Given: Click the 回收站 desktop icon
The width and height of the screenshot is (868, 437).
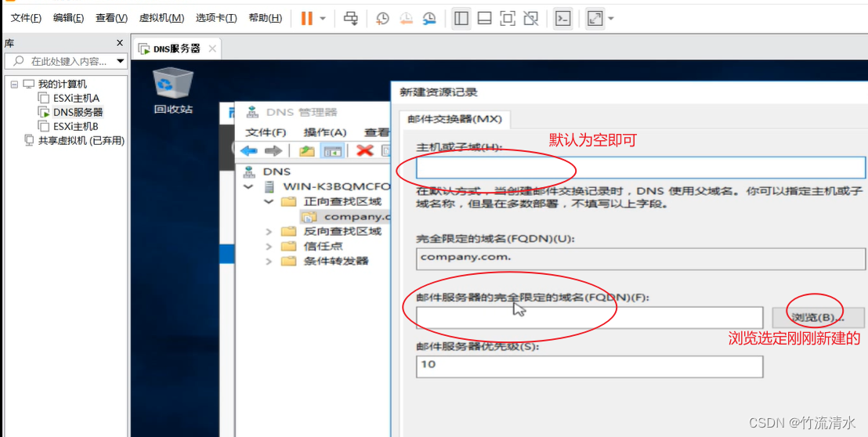Looking at the screenshot, I should (x=172, y=90).
